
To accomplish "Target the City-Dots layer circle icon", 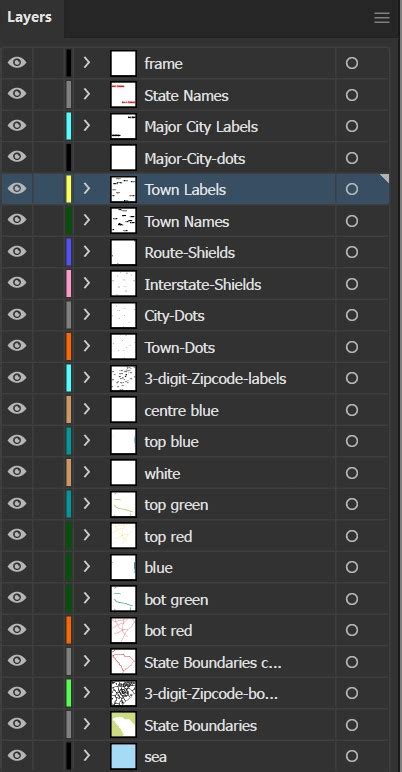I will pos(352,316).
